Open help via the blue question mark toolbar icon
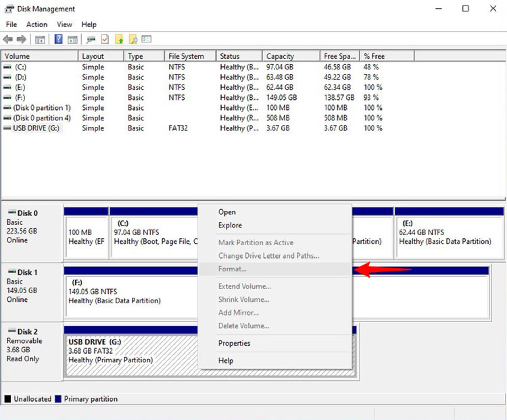The height and width of the screenshot is (420, 507). 58,39
